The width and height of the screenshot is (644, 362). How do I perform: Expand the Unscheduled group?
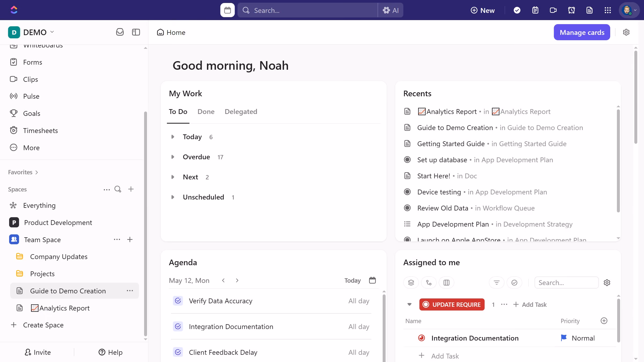[173, 197]
